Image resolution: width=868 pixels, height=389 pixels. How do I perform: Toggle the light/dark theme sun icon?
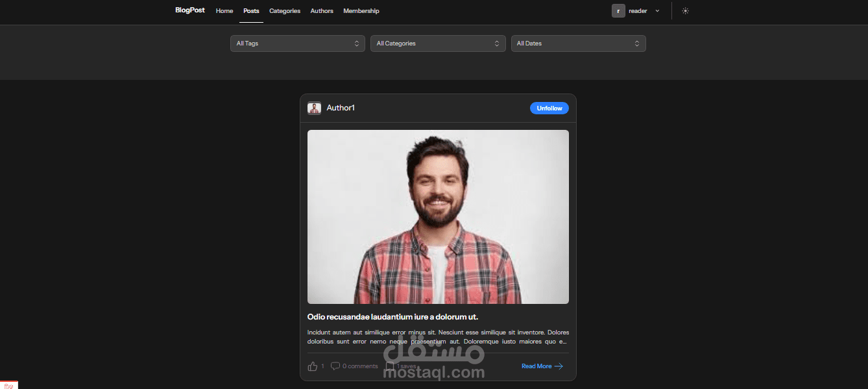tap(686, 11)
